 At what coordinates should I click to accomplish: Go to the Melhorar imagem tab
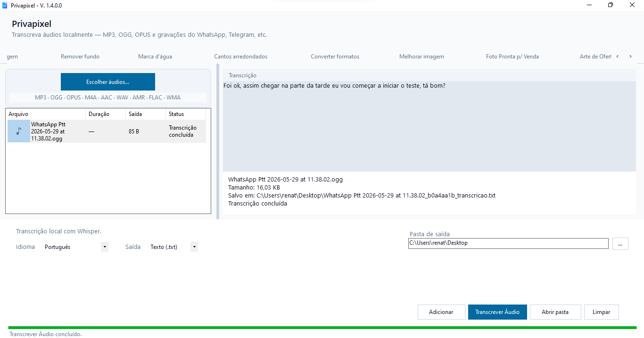pos(421,57)
